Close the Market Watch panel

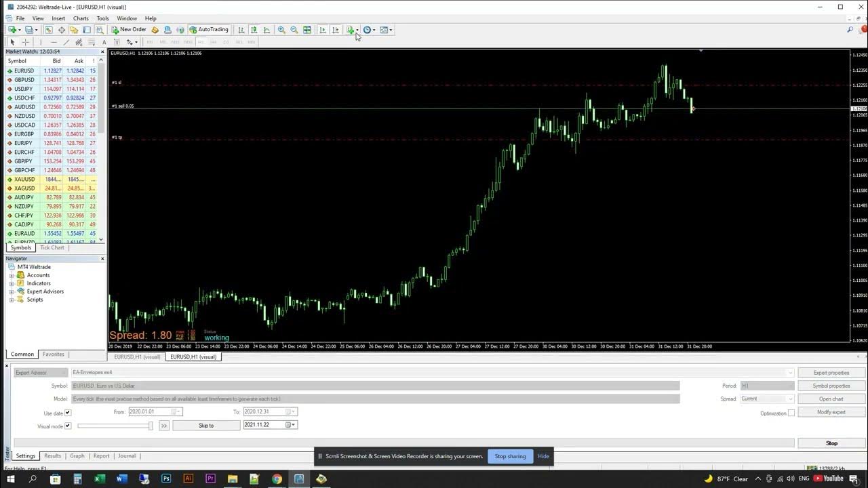(x=102, y=52)
